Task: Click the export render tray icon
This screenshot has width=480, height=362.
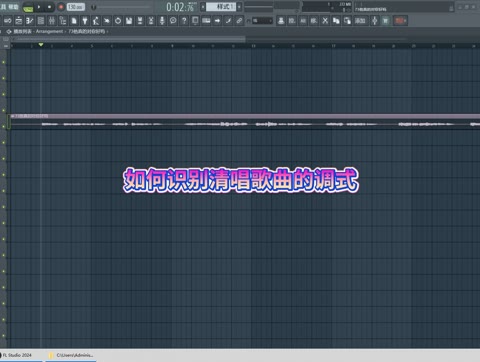Action: [140, 21]
